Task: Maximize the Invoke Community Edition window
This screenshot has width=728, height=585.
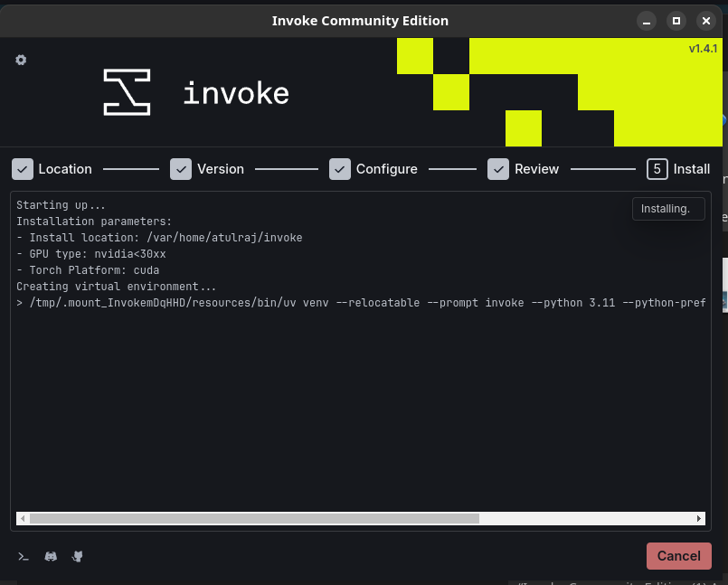Action: (676, 21)
